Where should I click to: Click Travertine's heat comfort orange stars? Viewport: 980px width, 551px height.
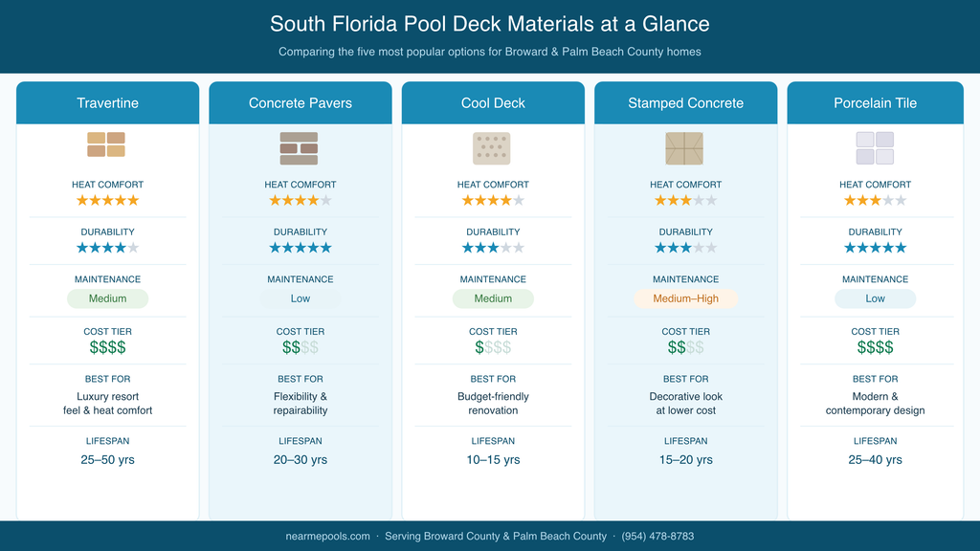tap(107, 201)
